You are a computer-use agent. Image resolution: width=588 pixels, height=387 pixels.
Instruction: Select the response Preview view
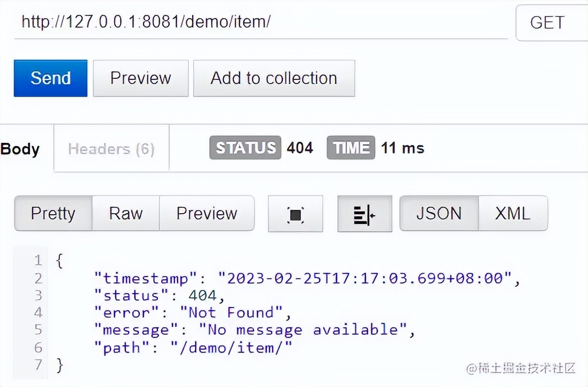206,214
